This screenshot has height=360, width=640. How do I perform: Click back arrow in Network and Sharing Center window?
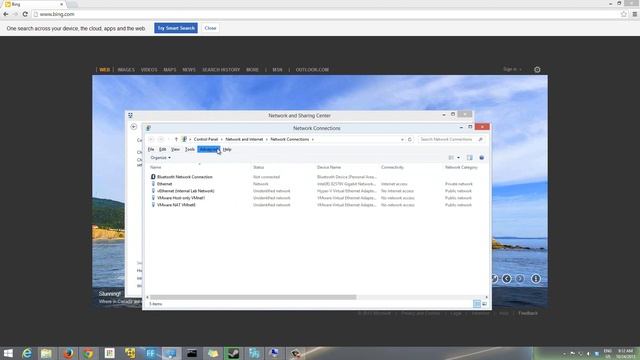(133, 127)
